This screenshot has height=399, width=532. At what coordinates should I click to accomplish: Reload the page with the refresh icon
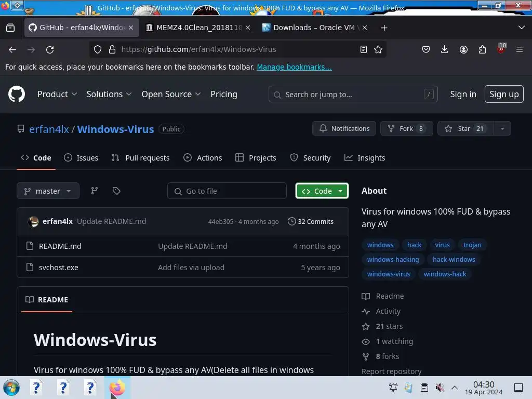pyautogui.click(x=50, y=49)
